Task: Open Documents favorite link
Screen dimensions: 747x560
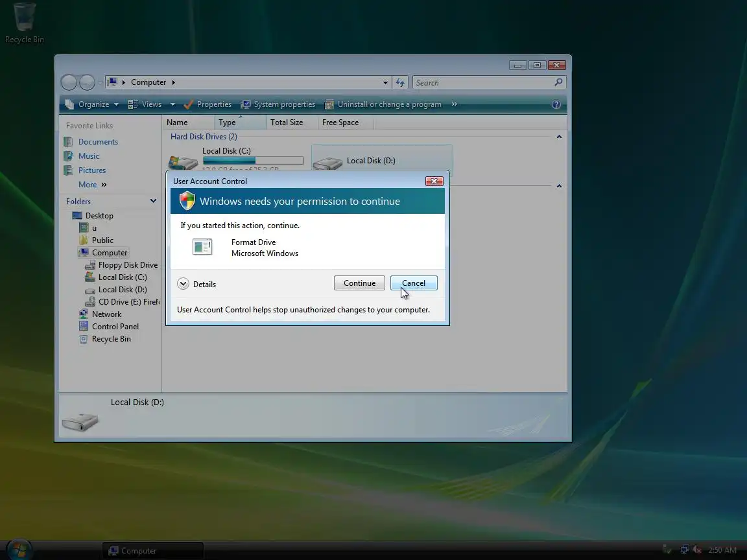Action: click(x=98, y=142)
